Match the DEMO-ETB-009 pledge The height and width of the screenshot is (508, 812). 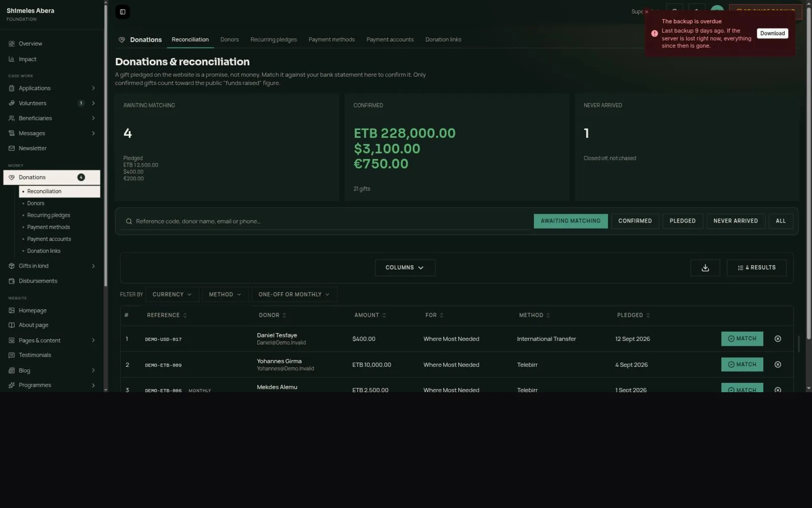(x=742, y=365)
